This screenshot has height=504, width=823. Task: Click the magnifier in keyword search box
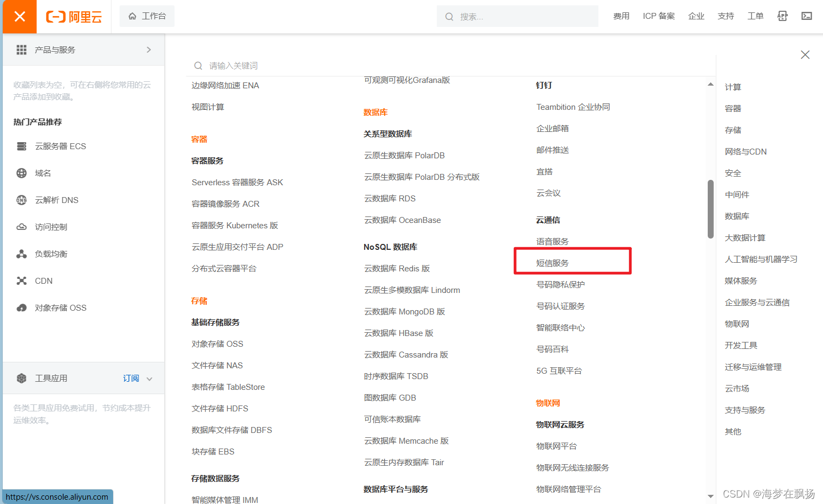pyautogui.click(x=198, y=66)
